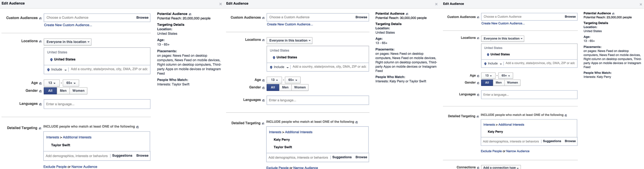
Task: Open Additional Interests breadcrumb above Katy Perry, right panel
Action: [511, 125]
